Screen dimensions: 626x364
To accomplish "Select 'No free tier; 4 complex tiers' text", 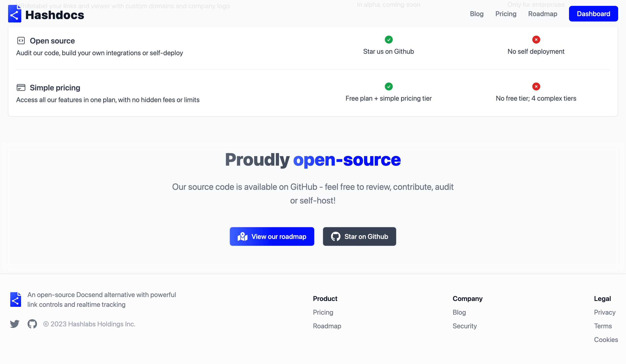I will (x=536, y=98).
